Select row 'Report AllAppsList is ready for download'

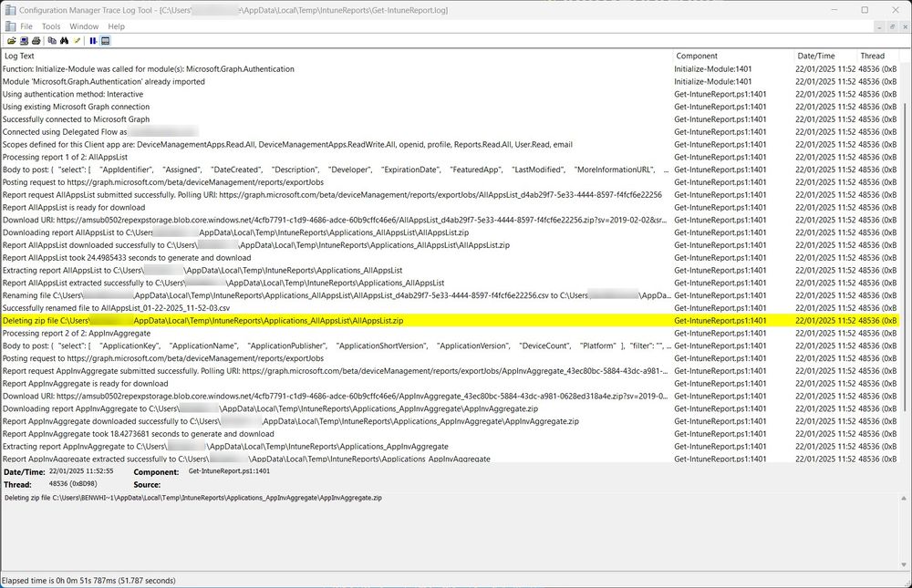click(x=451, y=207)
